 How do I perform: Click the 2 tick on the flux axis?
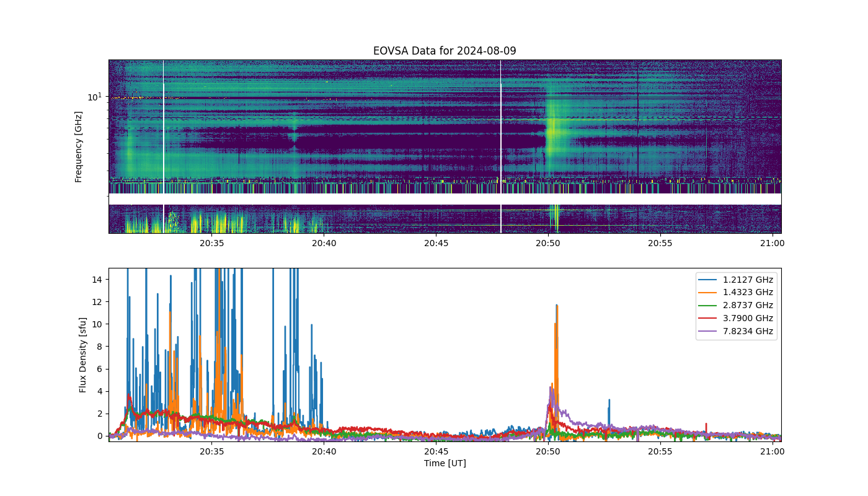point(101,414)
